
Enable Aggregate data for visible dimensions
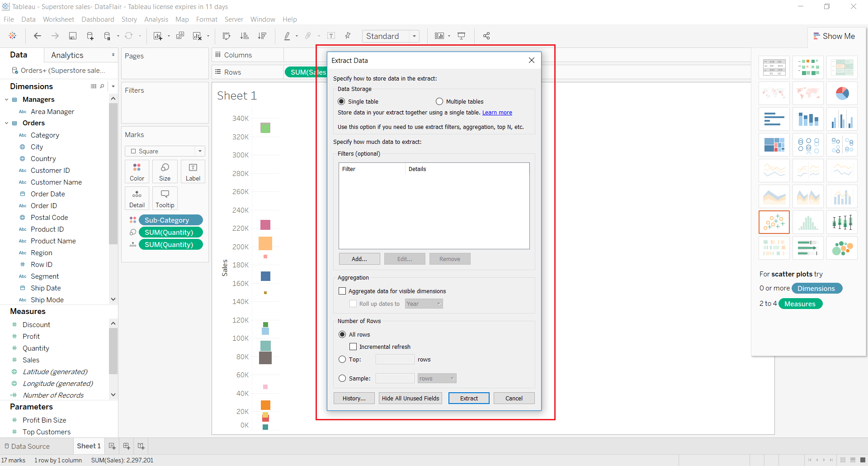coord(342,290)
